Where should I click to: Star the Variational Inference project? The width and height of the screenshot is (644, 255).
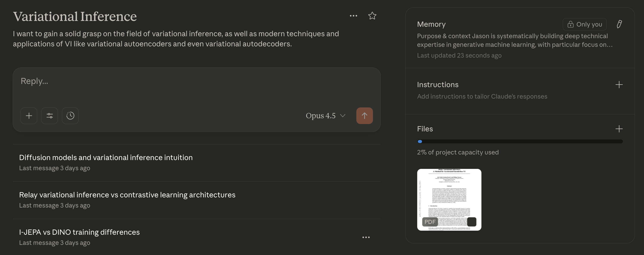point(372,16)
